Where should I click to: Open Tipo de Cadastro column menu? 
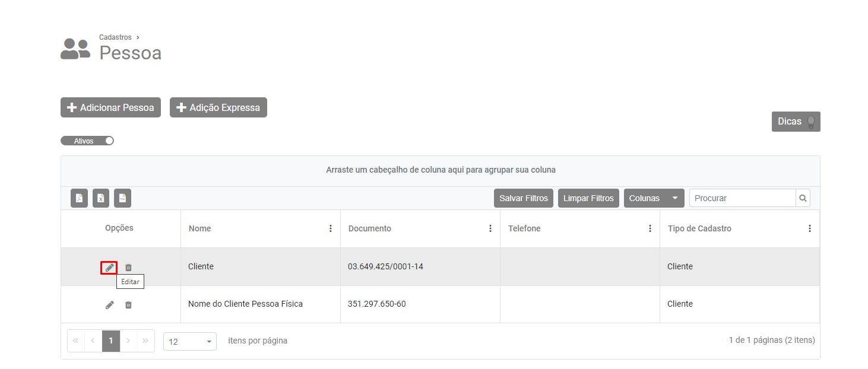pyautogui.click(x=810, y=228)
